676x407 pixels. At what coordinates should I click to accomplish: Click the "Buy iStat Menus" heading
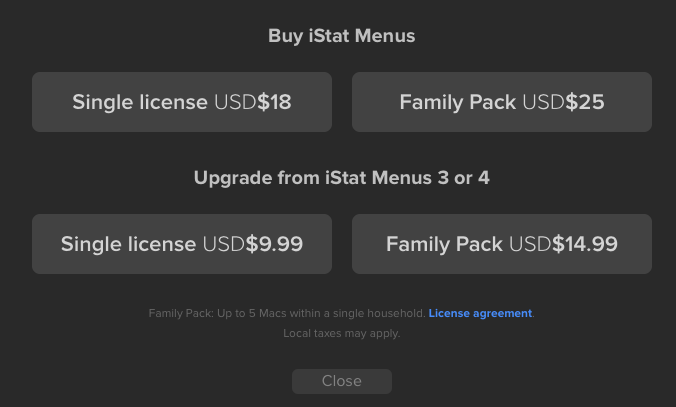(x=341, y=36)
